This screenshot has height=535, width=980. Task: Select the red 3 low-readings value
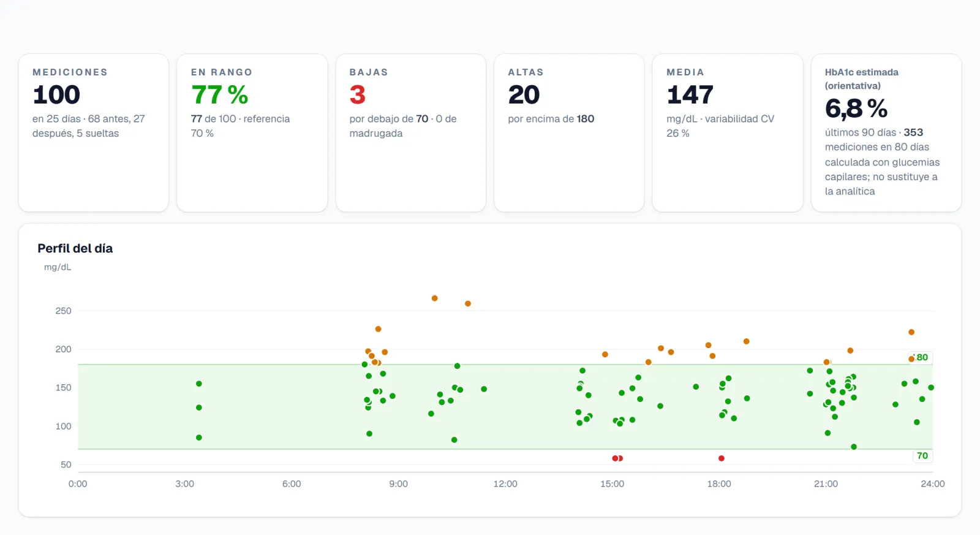(x=357, y=95)
